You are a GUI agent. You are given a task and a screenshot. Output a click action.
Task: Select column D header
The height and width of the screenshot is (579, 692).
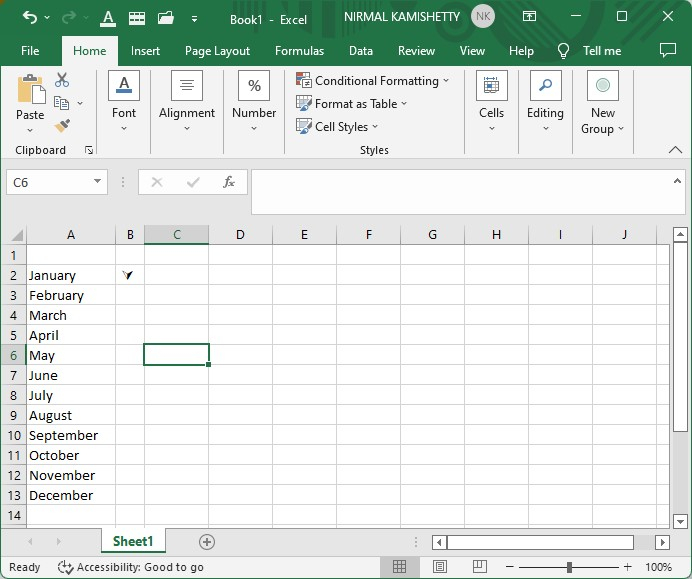[241, 235]
